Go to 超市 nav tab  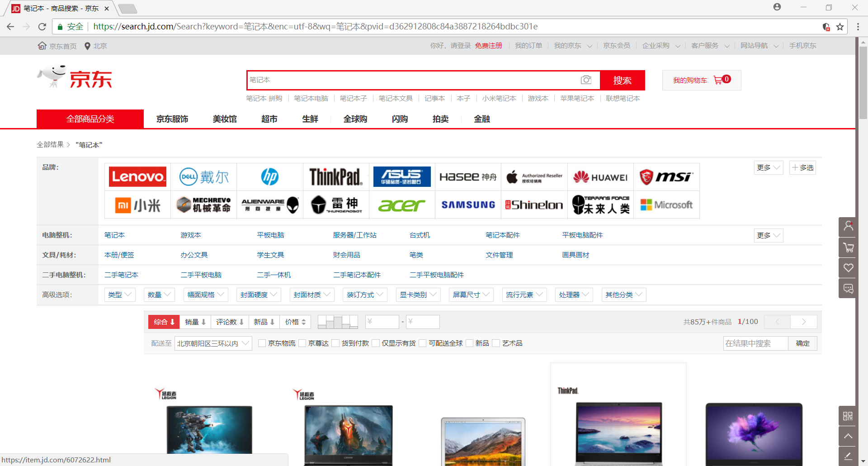(269, 119)
